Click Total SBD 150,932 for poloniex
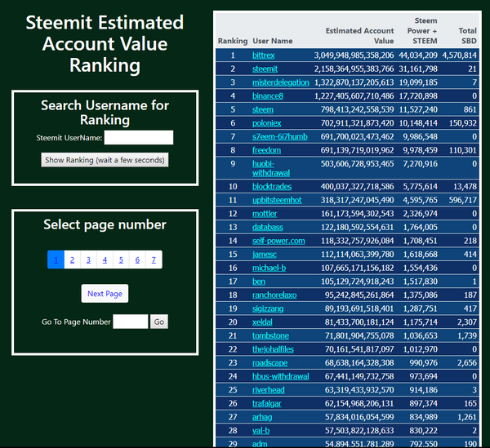The width and height of the screenshot is (490, 448). point(463,123)
